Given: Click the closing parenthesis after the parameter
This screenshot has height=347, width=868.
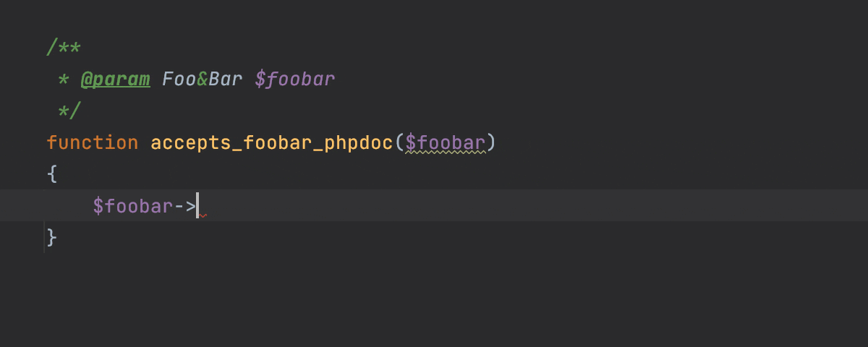Looking at the screenshot, I should tap(491, 142).
